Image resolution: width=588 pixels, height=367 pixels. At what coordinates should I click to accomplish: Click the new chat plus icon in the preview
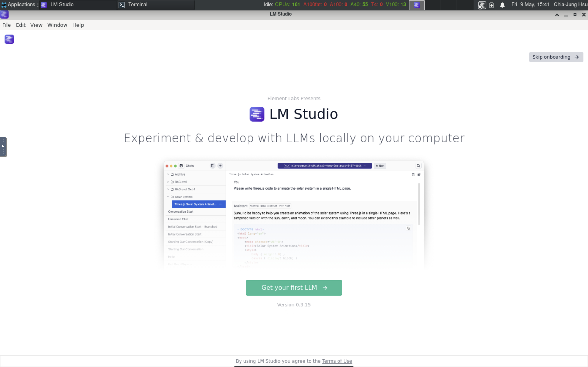click(x=220, y=166)
